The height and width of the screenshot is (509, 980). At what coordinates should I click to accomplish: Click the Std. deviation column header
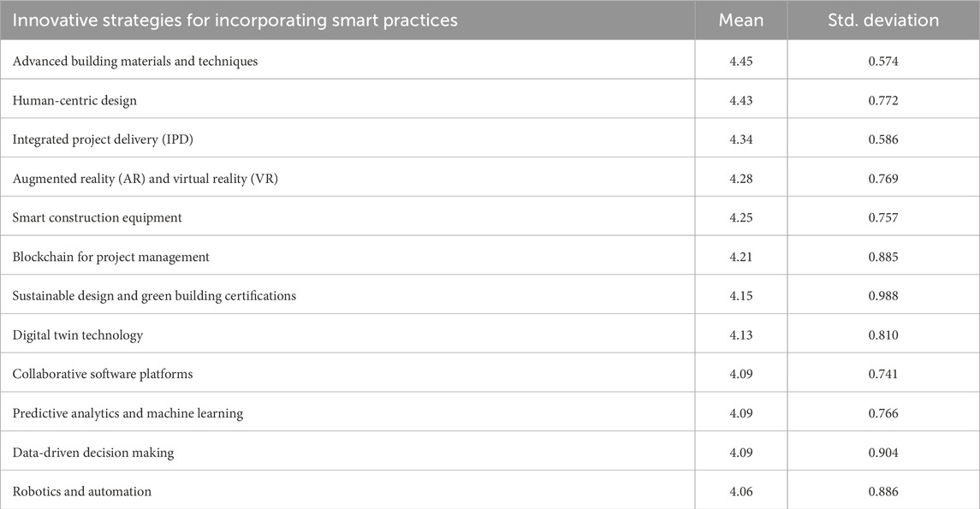pyautogui.click(x=883, y=20)
